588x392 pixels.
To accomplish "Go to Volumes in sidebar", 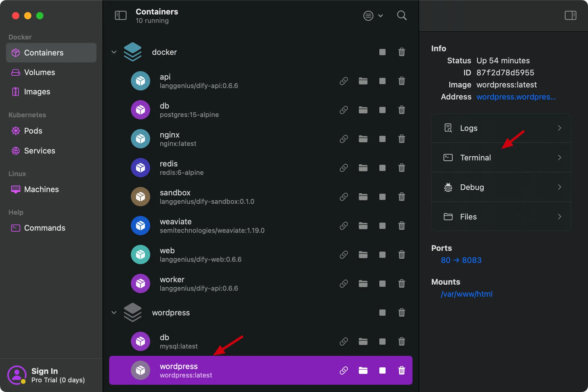I will (x=51, y=72).
